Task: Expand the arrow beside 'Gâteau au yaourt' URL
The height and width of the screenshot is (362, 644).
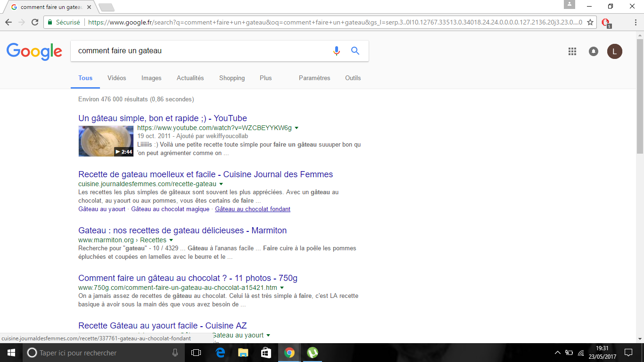Action: pyautogui.click(x=268, y=336)
